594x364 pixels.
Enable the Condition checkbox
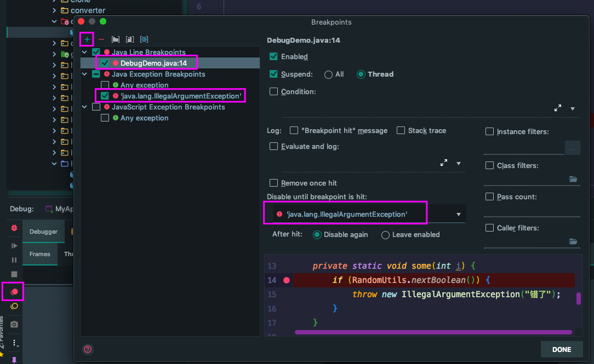pos(274,91)
